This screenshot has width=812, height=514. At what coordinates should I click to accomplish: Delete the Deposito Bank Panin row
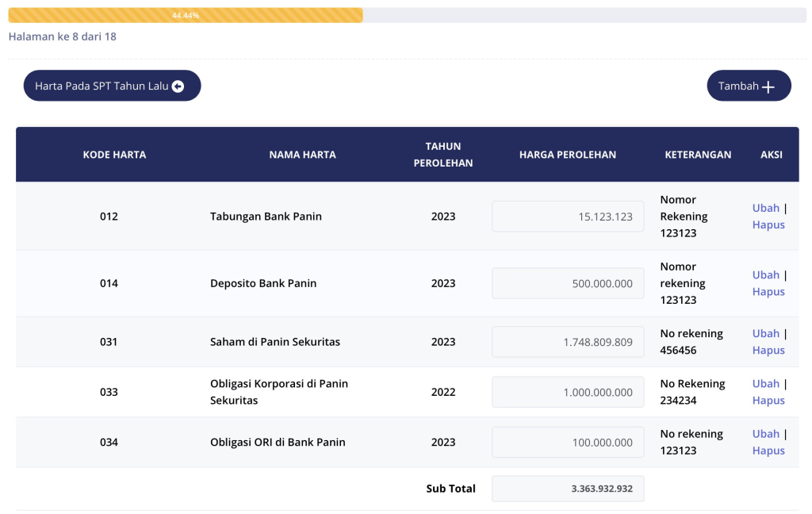(768, 291)
